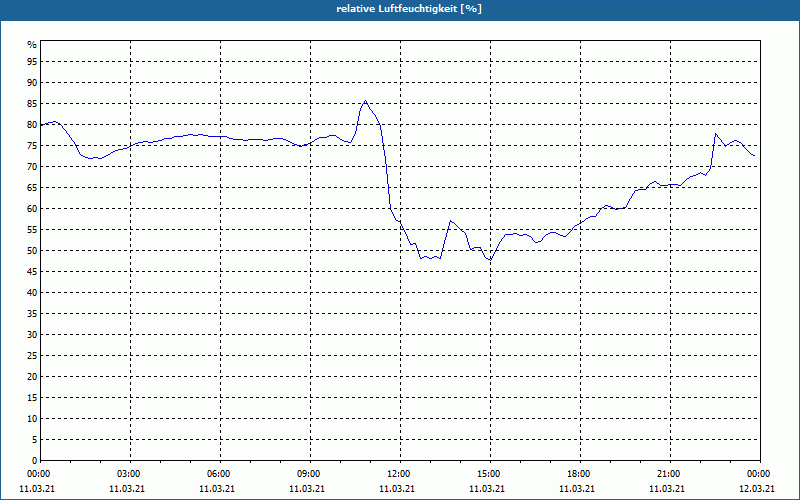Select the 5 y-axis label
This screenshot has height=500, width=800.
pos(35,440)
